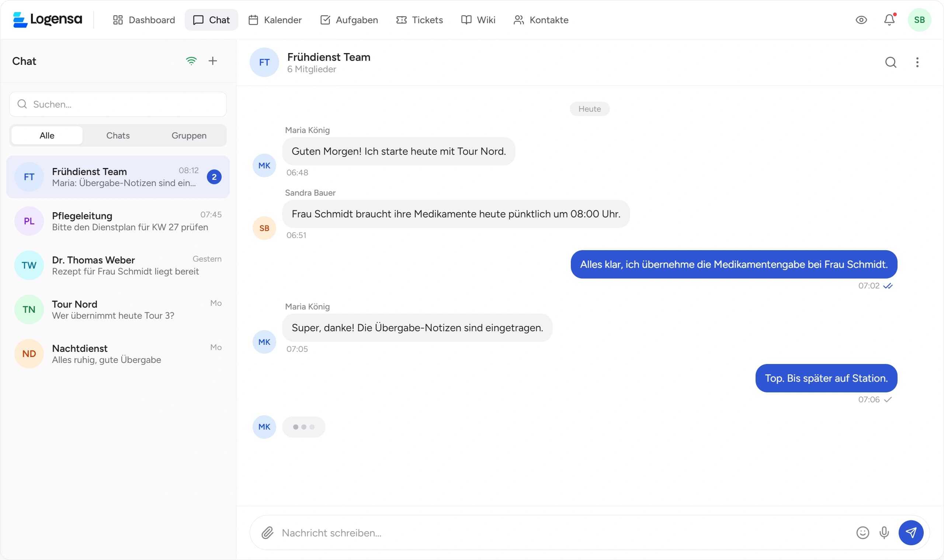Click the PL avatar in chat list

[29, 221]
